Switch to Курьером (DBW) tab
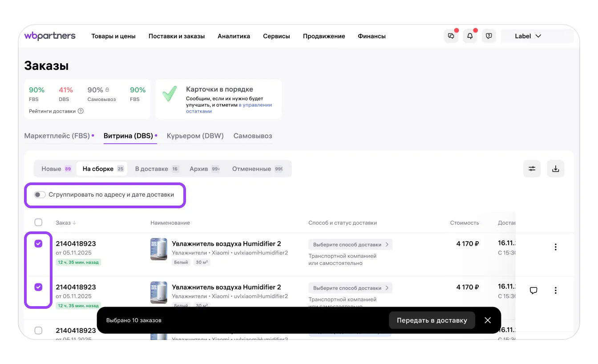The height and width of the screenshot is (364, 598). [195, 136]
